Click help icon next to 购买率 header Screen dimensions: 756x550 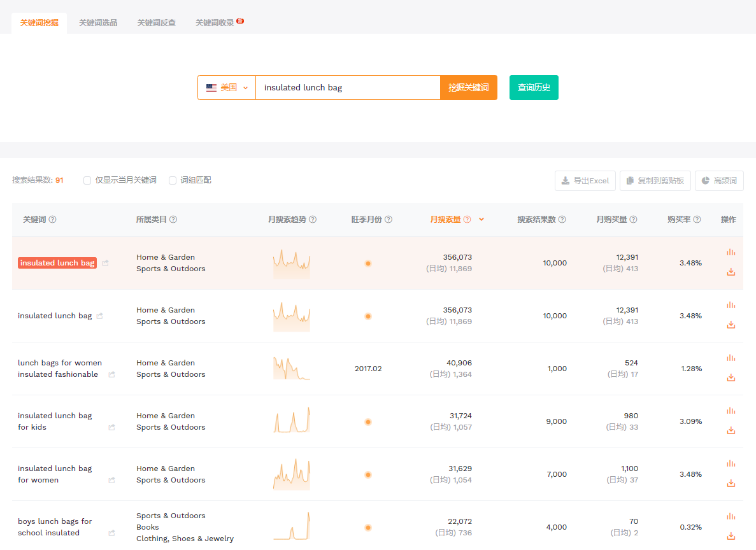697,220
